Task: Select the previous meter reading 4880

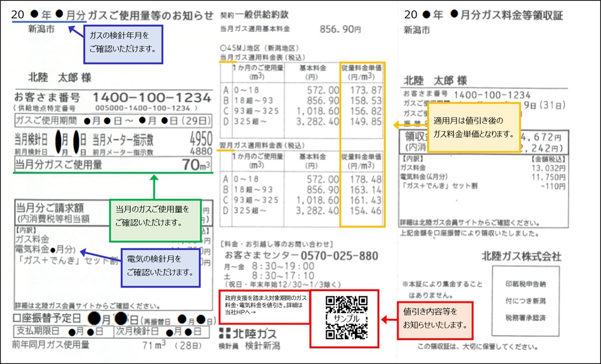Action: click(x=201, y=151)
